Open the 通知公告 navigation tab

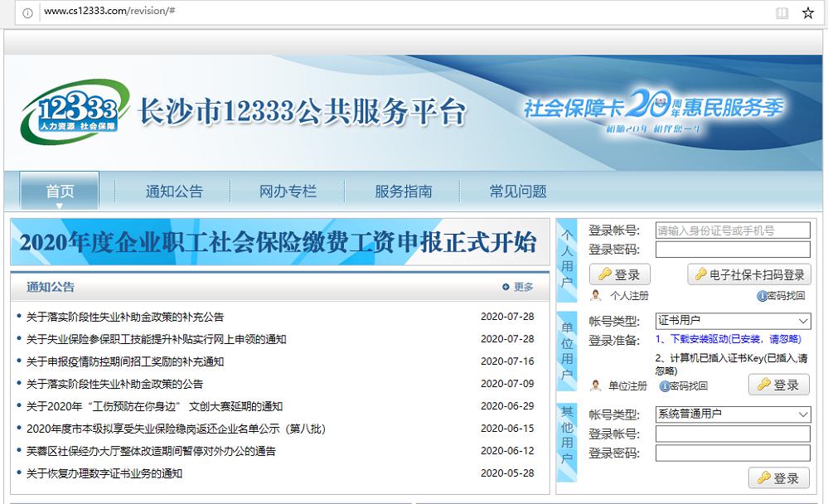(x=174, y=191)
